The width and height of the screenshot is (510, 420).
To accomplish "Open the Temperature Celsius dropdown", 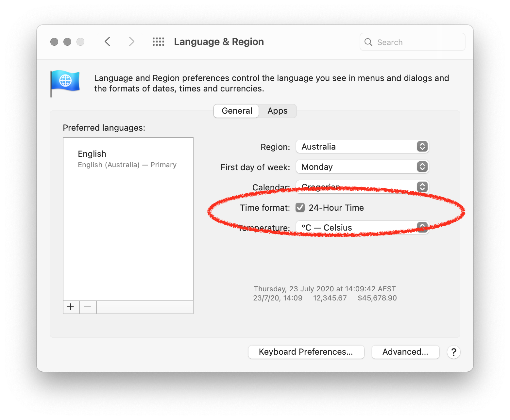I will (362, 227).
